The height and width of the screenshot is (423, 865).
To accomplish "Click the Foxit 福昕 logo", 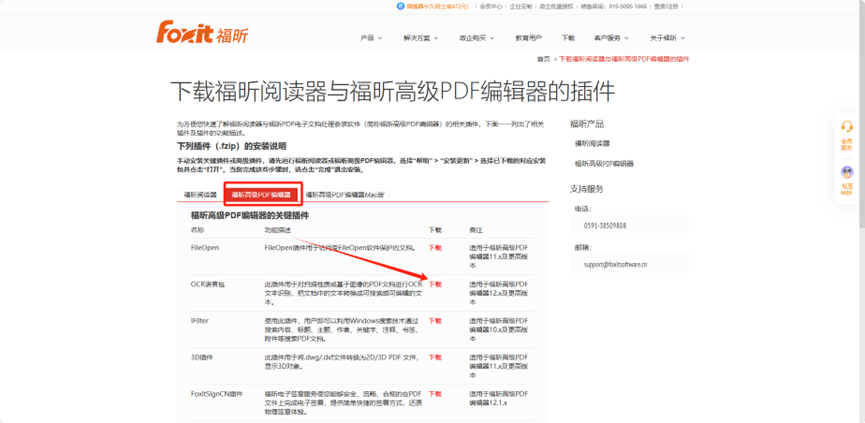I will coord(202,32).
